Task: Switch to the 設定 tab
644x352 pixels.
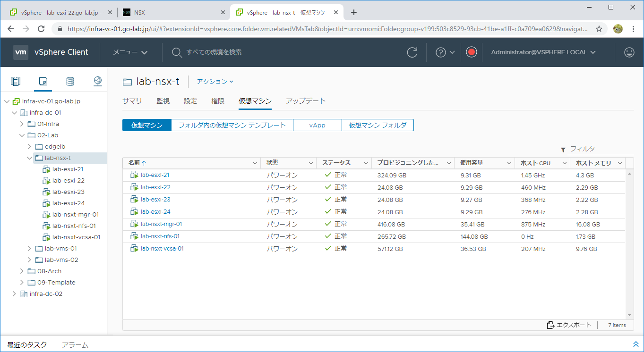Action: (x=190, y=101)
